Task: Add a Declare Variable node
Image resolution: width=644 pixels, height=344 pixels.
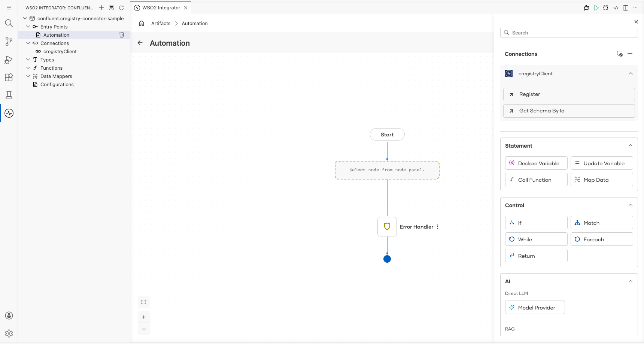Action: (536, 163)
